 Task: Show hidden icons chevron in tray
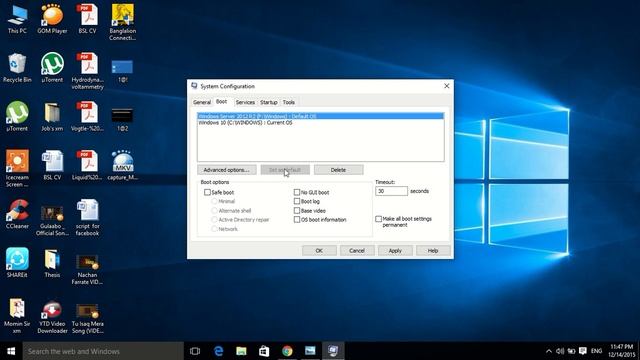click(549, 351)
